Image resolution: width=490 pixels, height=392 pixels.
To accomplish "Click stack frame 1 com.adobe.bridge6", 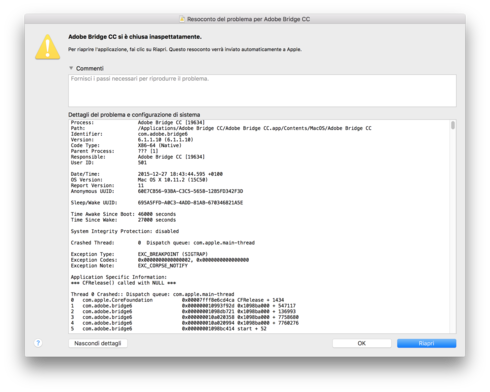I will pyautogui.click(x=183, y=306).
